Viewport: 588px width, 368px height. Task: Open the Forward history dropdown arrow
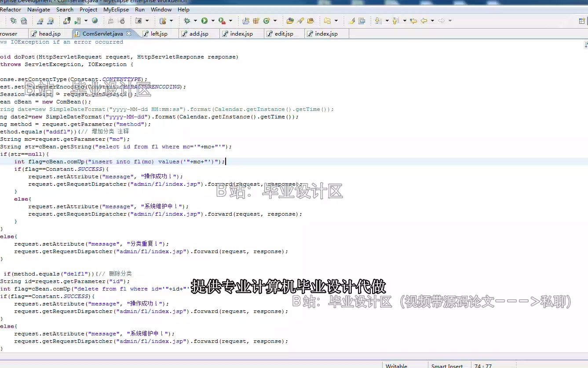[x=450, y=21]
